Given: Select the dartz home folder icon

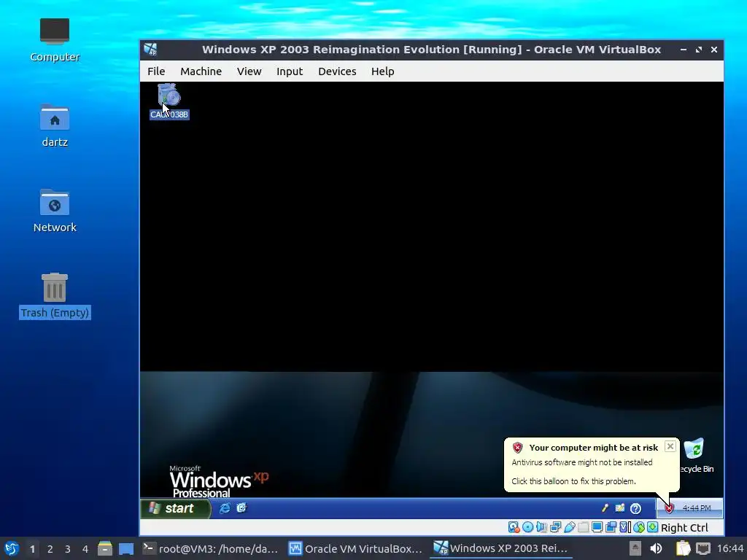Looking at the screenshot, I should [x=54, y=125].
